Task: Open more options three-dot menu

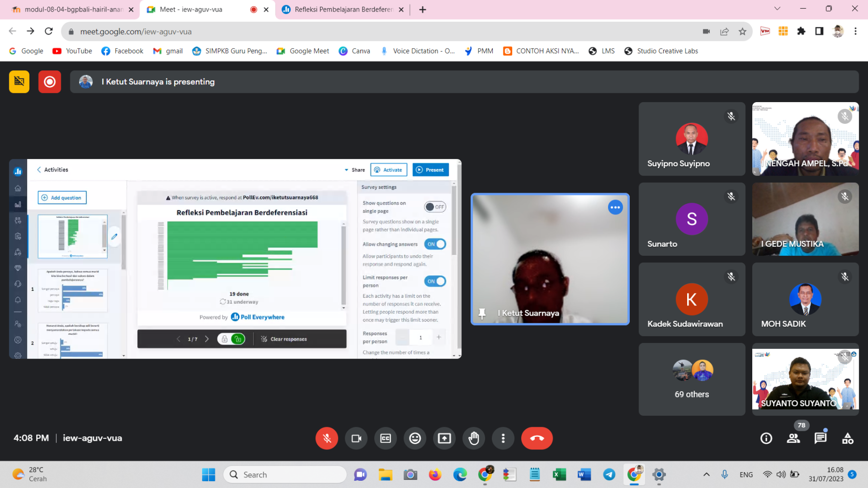Action: click(x=503, y=438)
